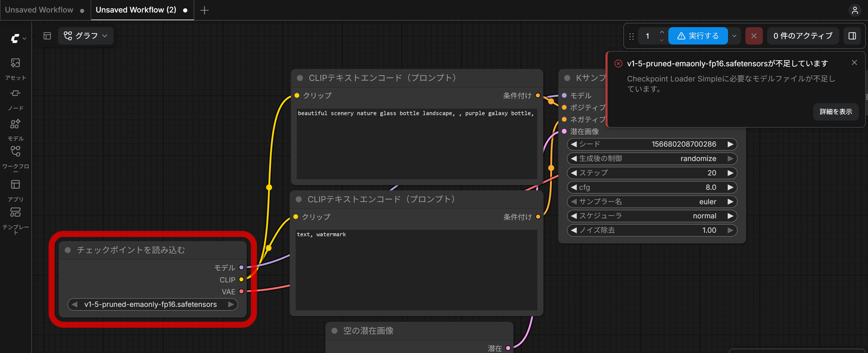The width and height of the screenshot is (868, 353).
Task: Increase the シード value with right arrow
Action: tap(730, 144)
